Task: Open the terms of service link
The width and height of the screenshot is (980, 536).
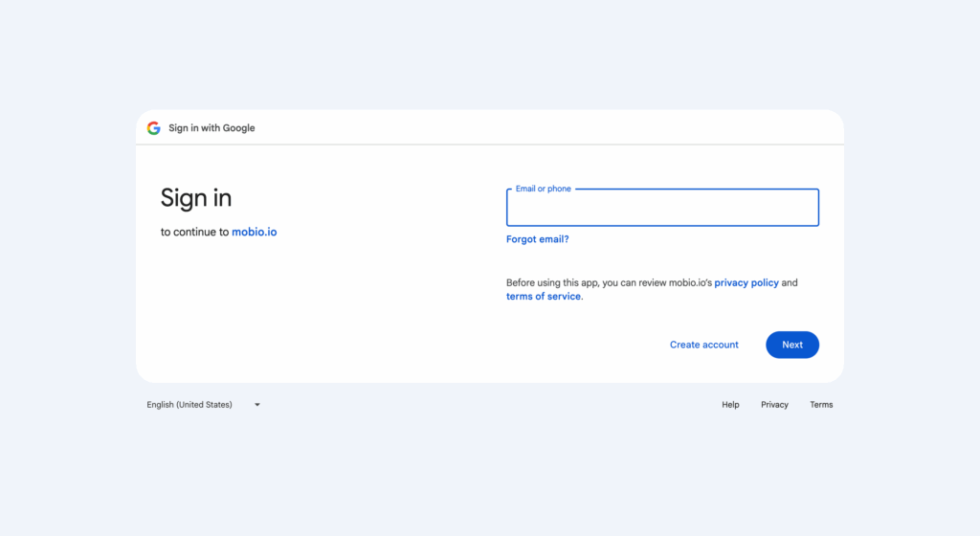Action: [544, 297]
